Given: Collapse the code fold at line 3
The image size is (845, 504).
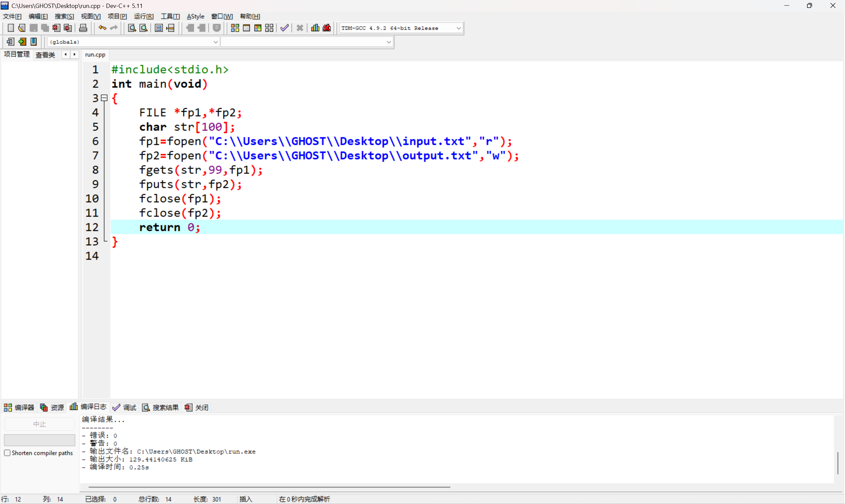Looking at the screenshot, I should (x=105, y=98).
